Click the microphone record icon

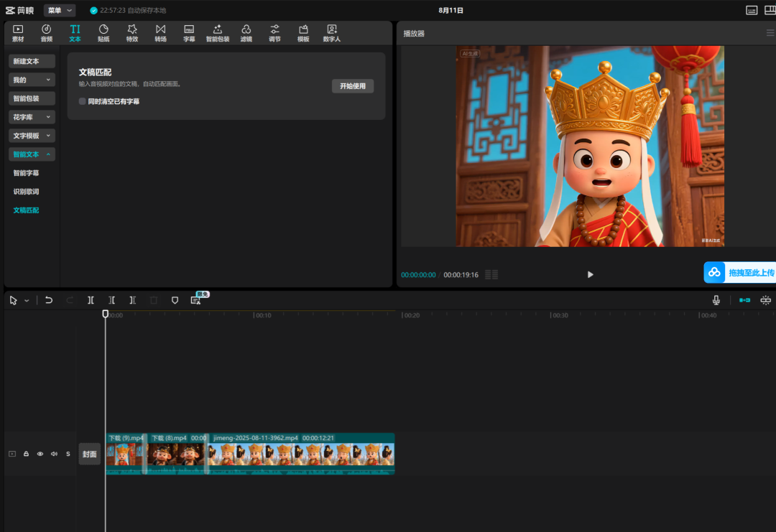716,300
